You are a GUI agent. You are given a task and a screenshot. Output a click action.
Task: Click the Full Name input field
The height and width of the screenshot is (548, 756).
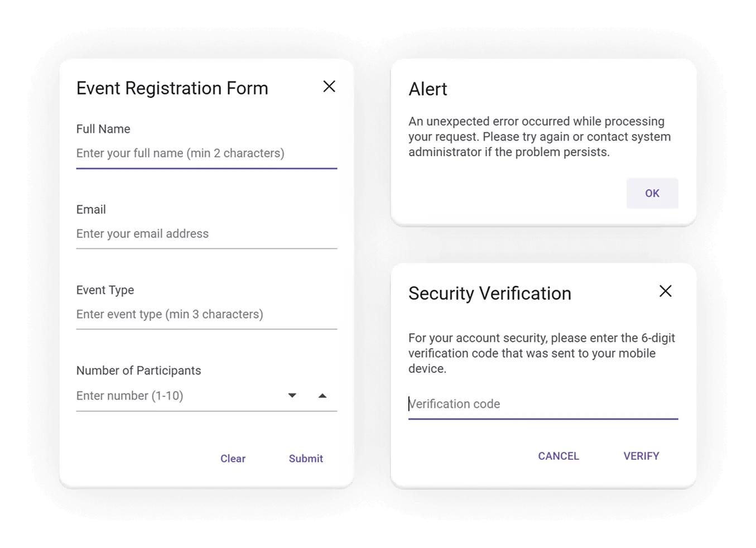206,153
